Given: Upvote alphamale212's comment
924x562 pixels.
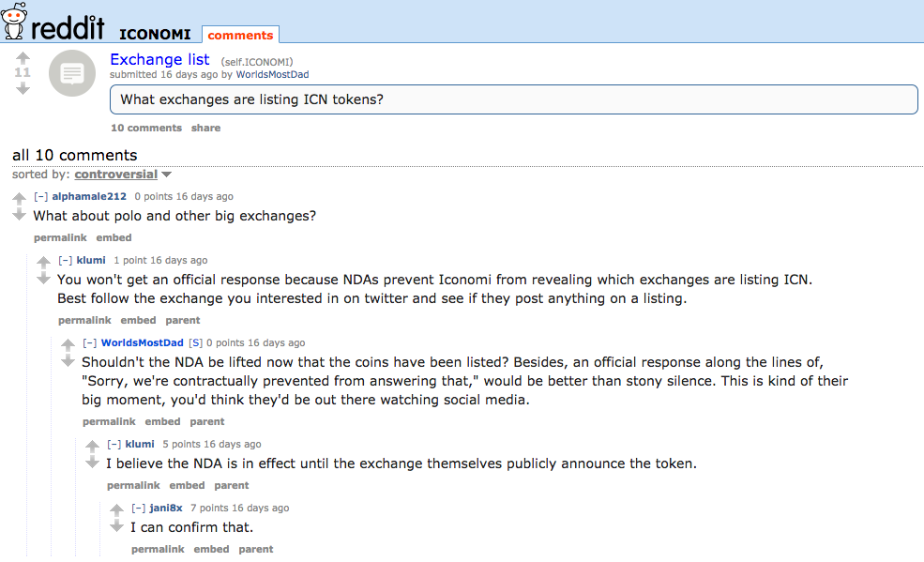Looking at the screenshot, I should pos(19,198).
